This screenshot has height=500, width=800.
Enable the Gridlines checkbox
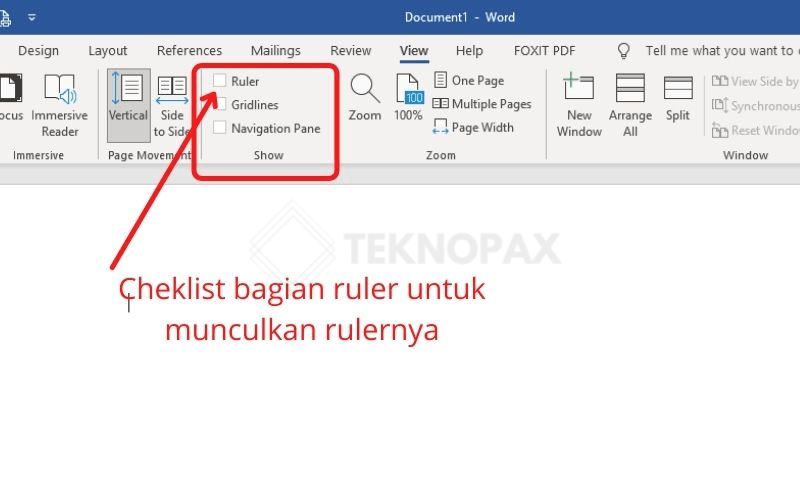(220, 104)
